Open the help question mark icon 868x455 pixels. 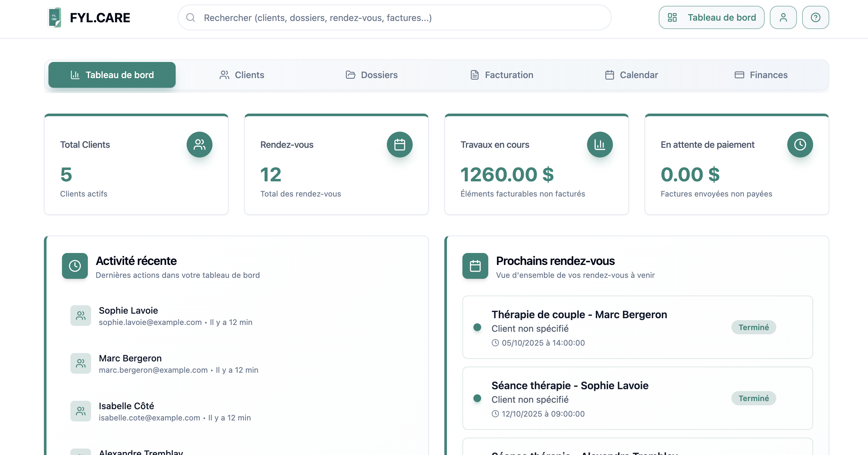tap(815, 17)
